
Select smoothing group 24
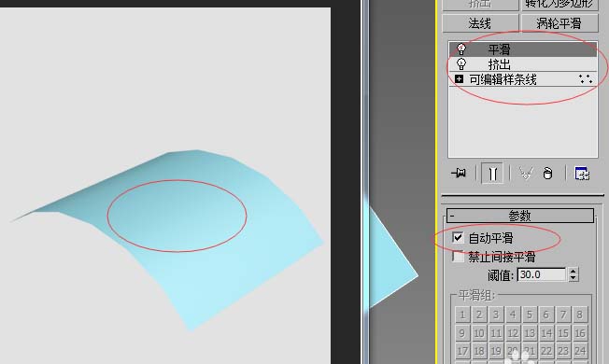tap(580, 351)
